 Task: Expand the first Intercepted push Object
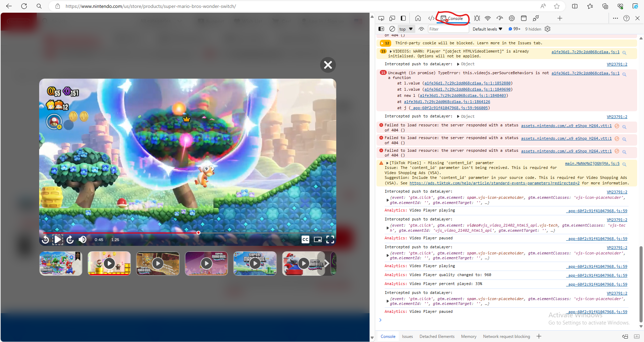[458, 64]
